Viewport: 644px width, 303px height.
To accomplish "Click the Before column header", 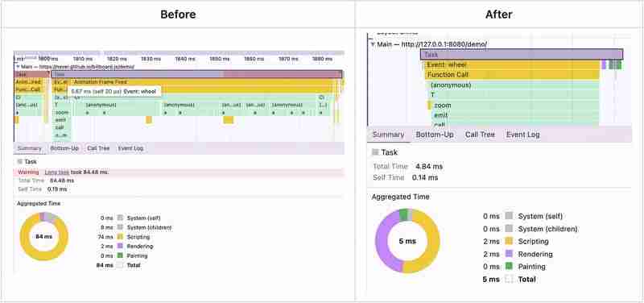I will click(178, 15).
